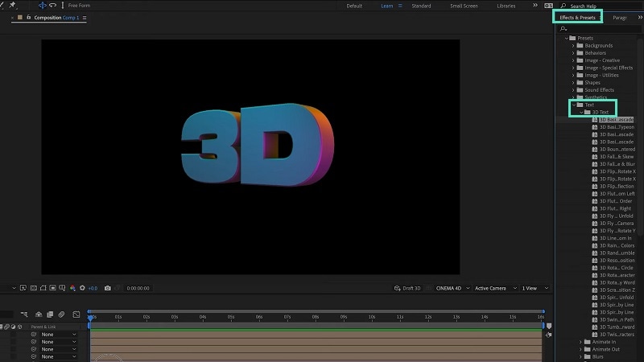Viewport: 644px width, 362px height.
Task: Open the Comp 1 panel menu
Action: click(85, 18)
